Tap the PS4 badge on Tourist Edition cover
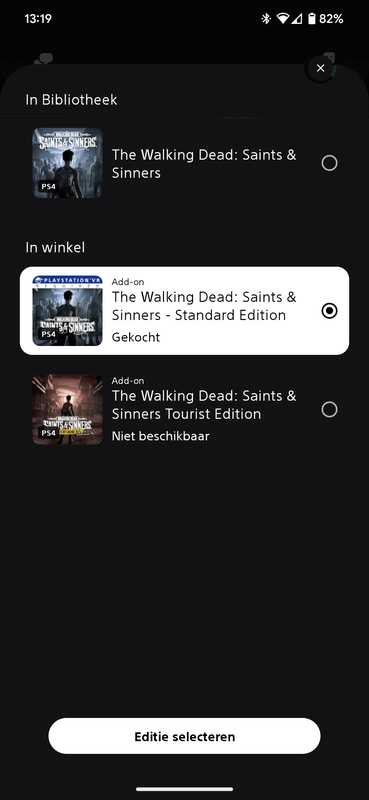The height and width of the screenshot is (800, 369). 47,433
